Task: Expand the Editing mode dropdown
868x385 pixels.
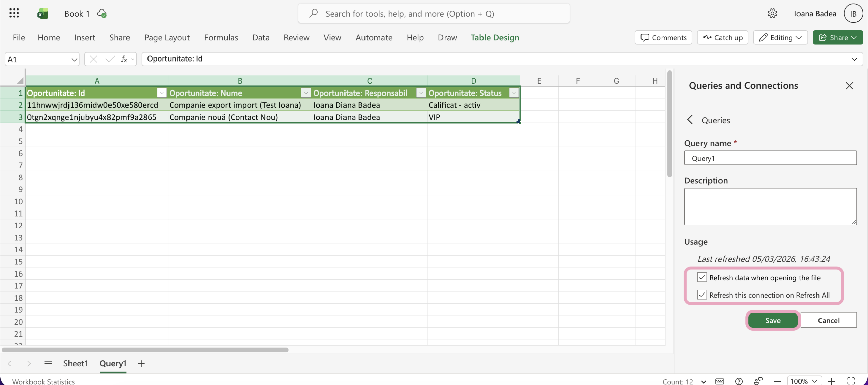Action: 780,38
